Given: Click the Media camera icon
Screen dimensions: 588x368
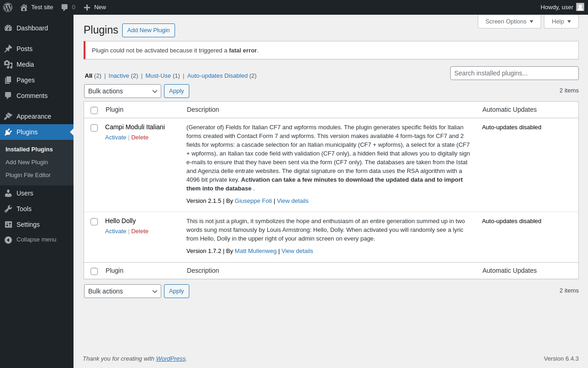Looking at the screenshot, I should [8, 64].
